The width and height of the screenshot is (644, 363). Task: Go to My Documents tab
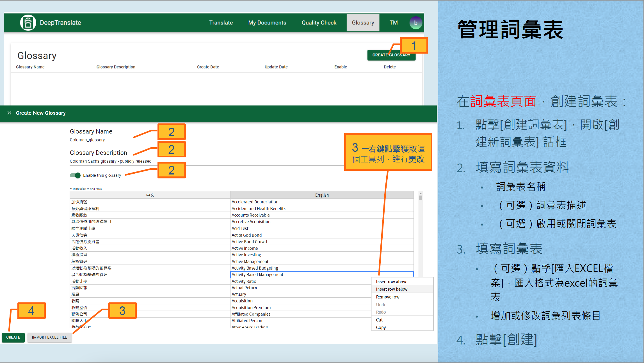(267, 23)
